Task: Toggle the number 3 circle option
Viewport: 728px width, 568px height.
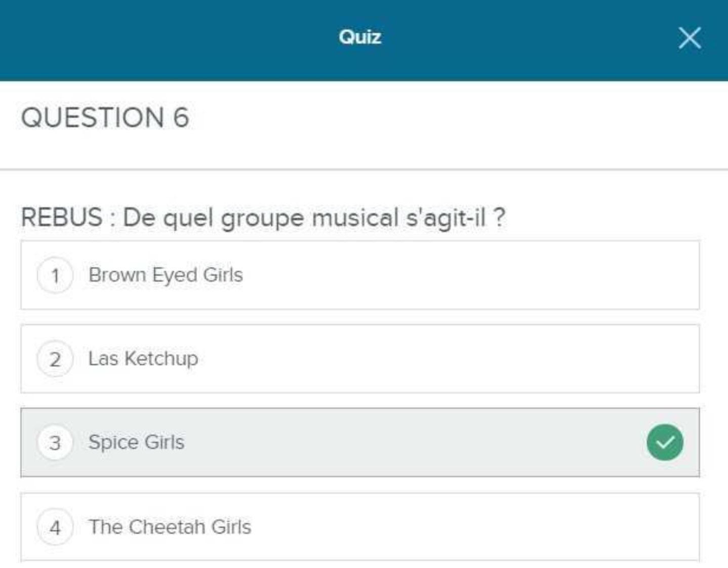Action: coord(55,443)
